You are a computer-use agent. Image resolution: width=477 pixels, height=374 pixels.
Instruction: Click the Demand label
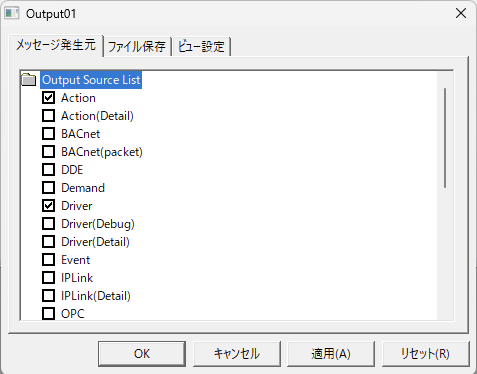click(x=83, y=188)
